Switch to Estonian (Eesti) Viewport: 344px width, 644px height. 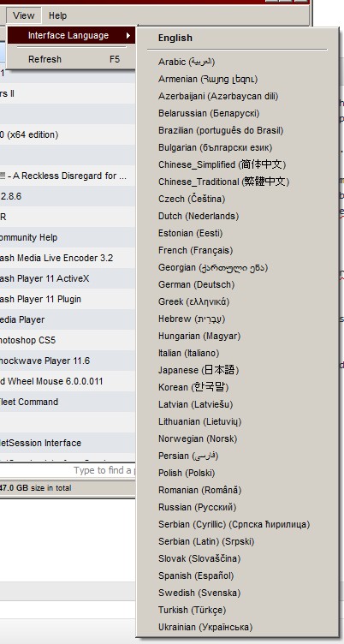pos(237,233)
